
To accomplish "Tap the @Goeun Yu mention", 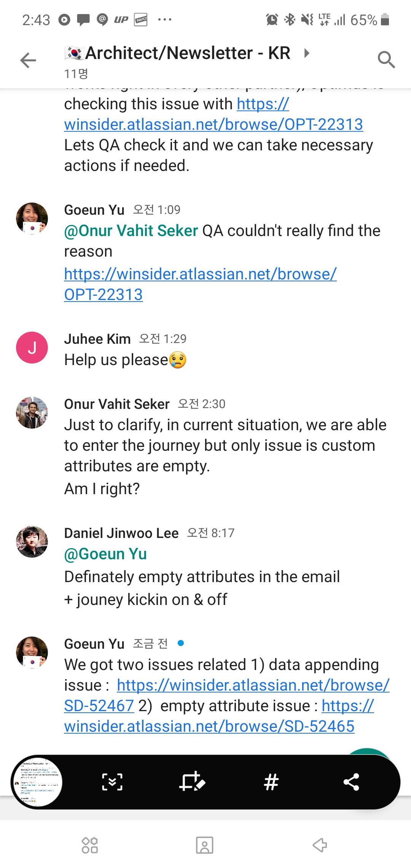I will 105,554.
